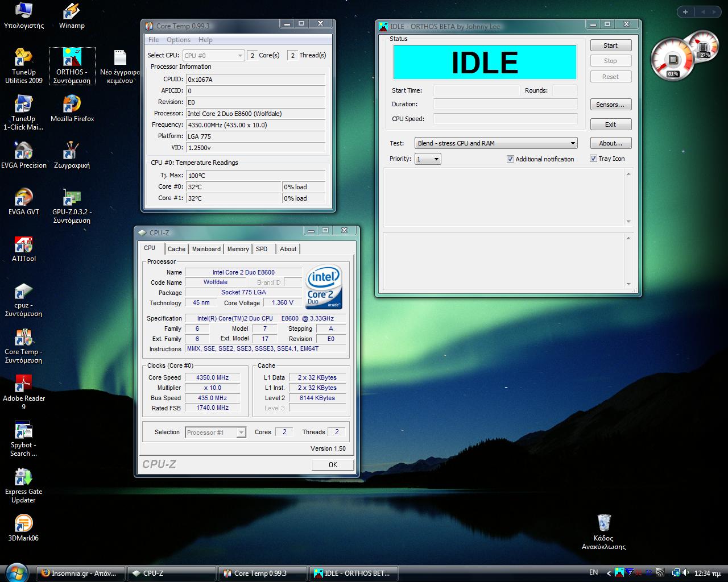This screenshot has width=728, height=582.
Task: Toggle the Additional notification checkbox
Action: (510, 159)
